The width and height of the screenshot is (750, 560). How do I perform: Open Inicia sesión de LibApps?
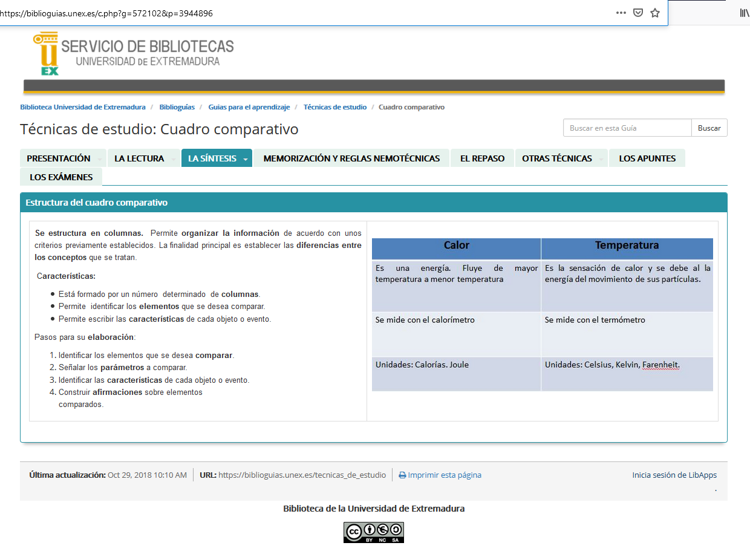[x=674, y=475]
